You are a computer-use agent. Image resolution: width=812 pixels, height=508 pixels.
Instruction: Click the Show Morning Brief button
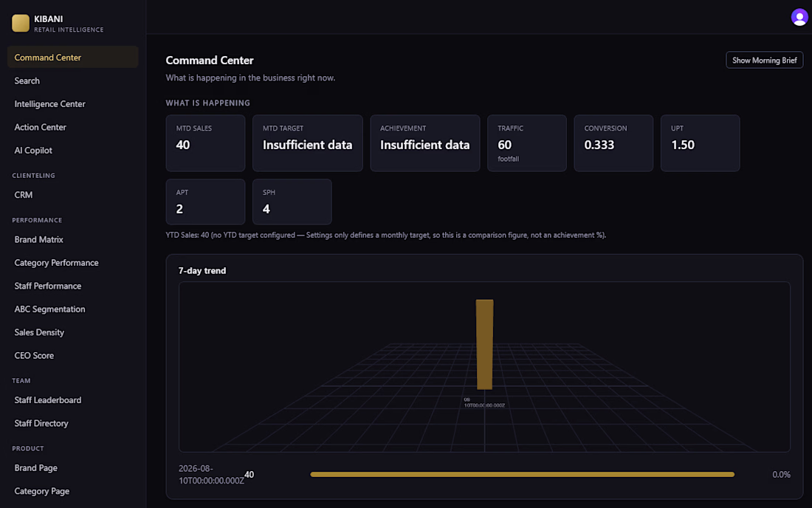click(x=764, y=60)
